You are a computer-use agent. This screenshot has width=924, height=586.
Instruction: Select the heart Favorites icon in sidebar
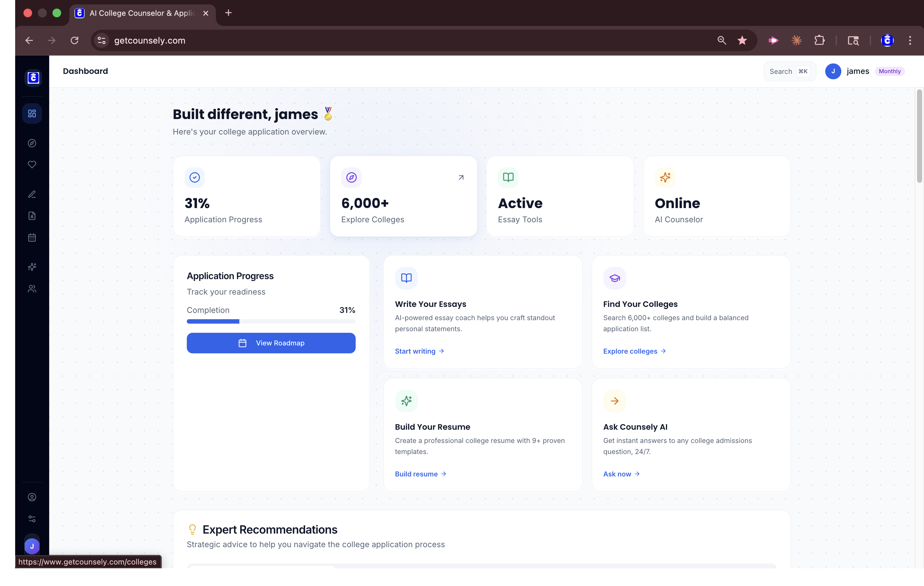pyautogui.click(x=32, y=164)
